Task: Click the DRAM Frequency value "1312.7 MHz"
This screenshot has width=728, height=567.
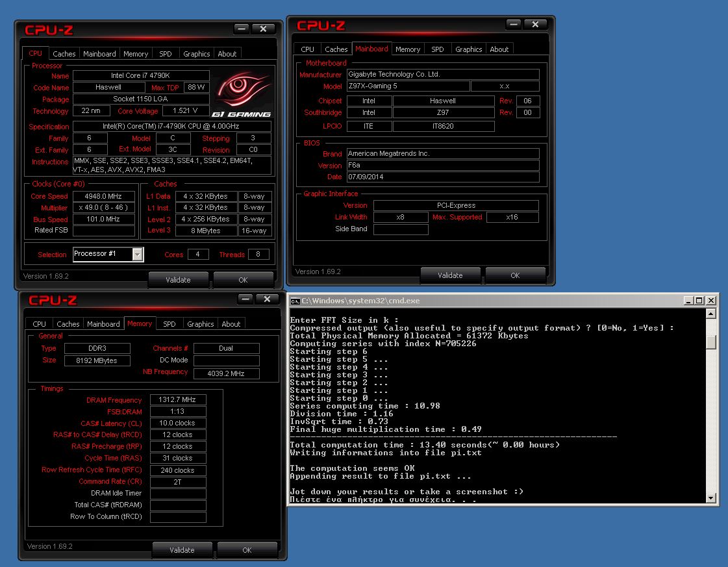Action: 178,399
